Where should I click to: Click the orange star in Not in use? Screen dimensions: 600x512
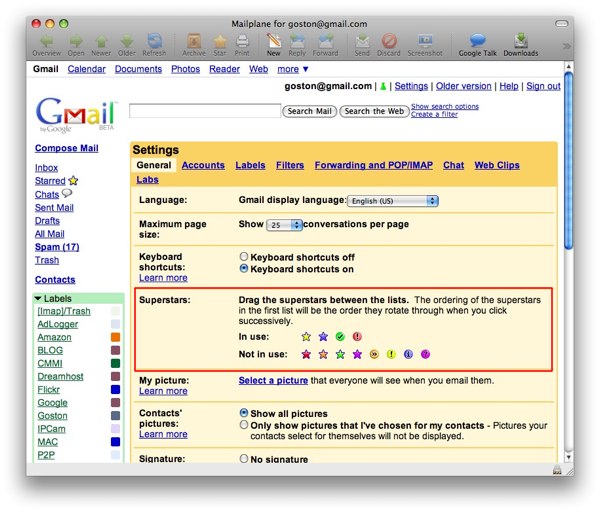[323, 354]
